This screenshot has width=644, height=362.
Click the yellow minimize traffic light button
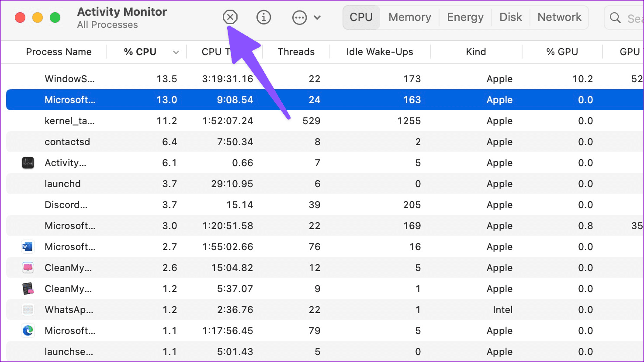[38, 17]
